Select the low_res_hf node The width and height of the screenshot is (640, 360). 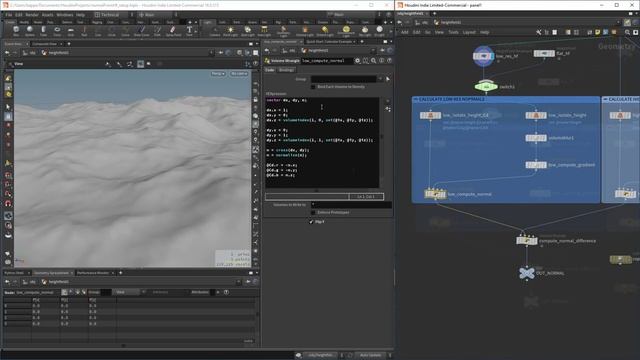tap(484, 56)
